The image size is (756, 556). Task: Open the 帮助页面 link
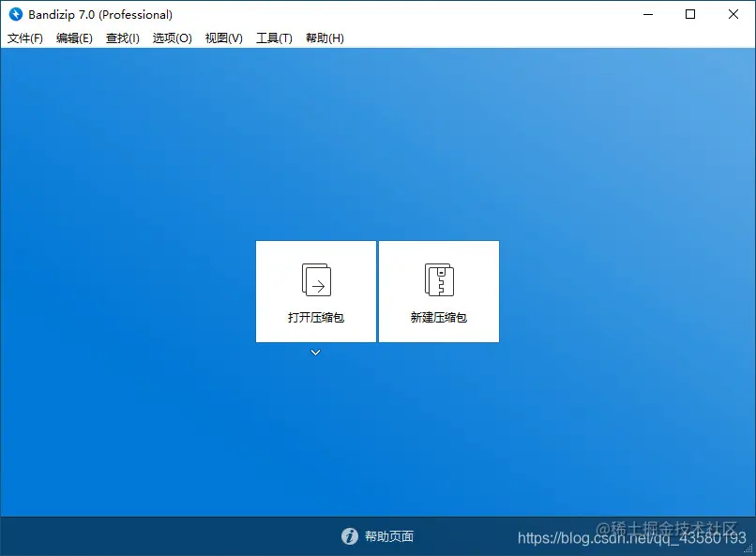point(389,536)
